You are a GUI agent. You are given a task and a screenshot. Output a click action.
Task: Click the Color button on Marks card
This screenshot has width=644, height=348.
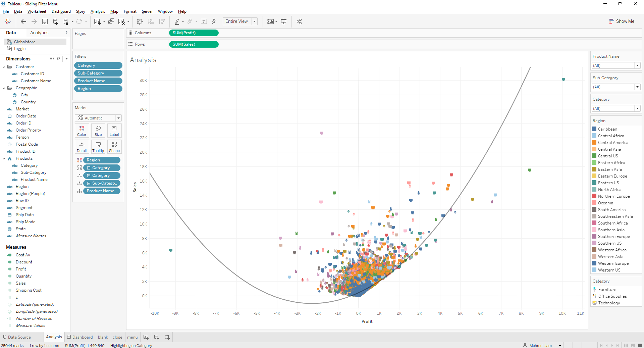click(x=82, y=131)
